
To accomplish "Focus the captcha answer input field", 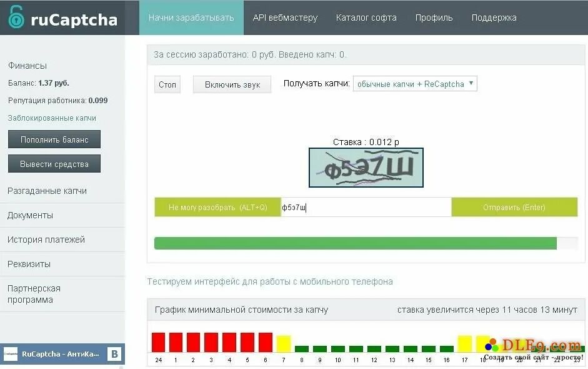I will click(366, 207).
